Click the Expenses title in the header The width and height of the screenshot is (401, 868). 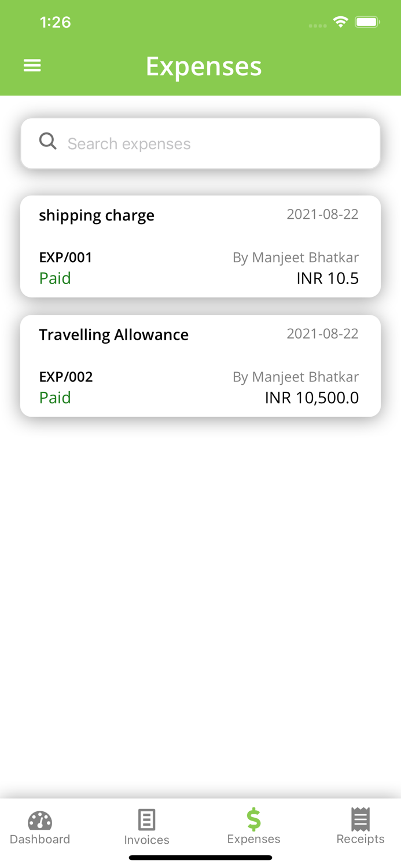pyautogui.click(x=204, y=66)
